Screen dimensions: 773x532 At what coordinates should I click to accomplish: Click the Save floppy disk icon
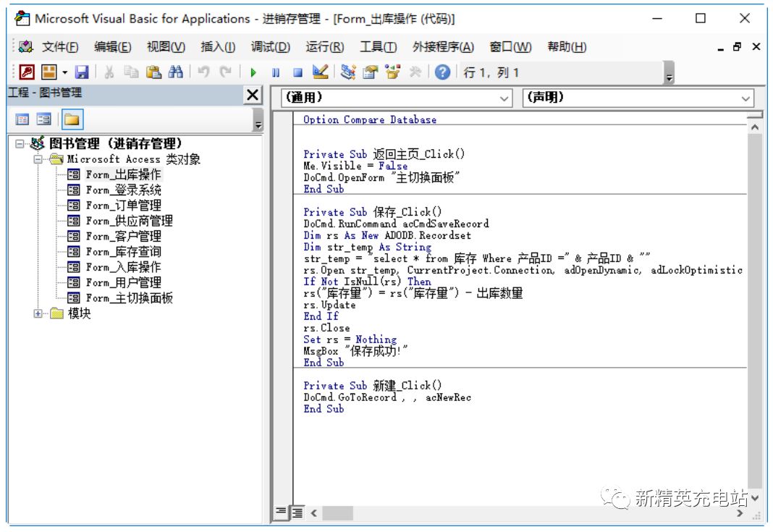[x=81, y=72]
